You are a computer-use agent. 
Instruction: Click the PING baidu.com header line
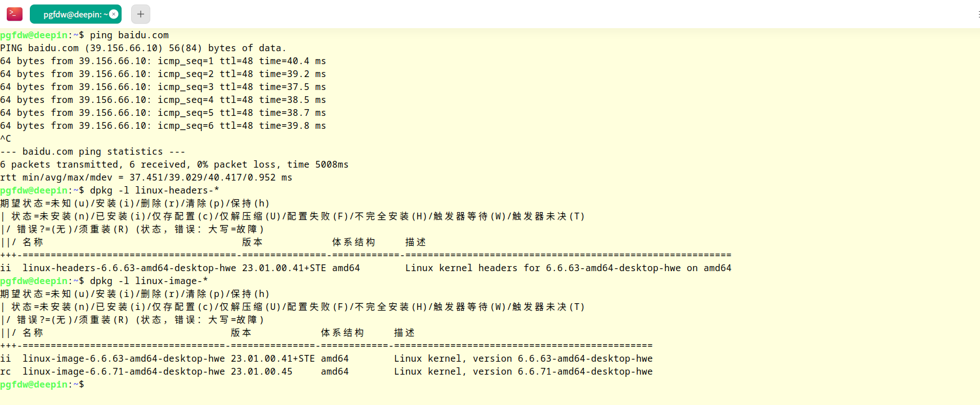[144, 48]
